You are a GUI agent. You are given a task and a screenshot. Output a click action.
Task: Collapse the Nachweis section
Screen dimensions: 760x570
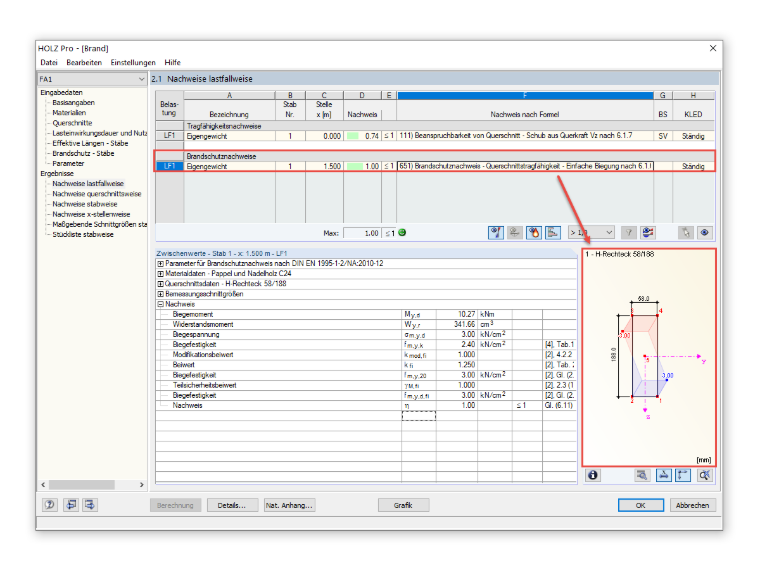click(160, 304)
